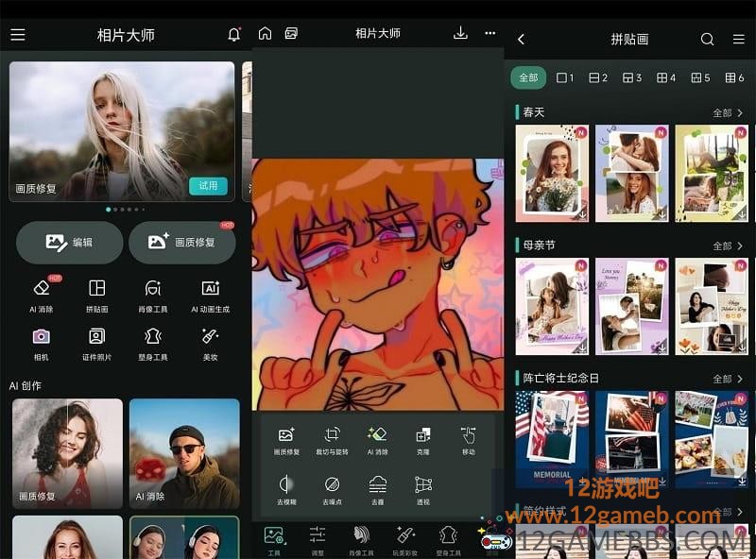Open the headphone girls AI 创作 card

pos(184,537)
